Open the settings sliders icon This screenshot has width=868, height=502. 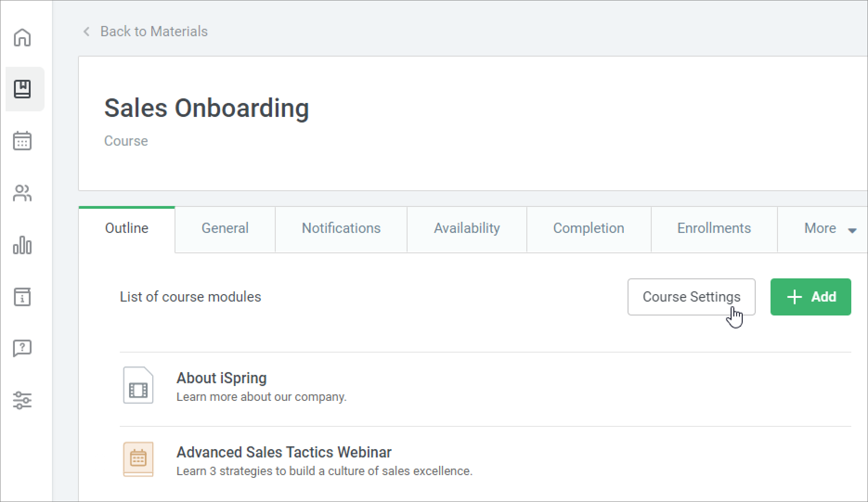click(x=22, y=400)
